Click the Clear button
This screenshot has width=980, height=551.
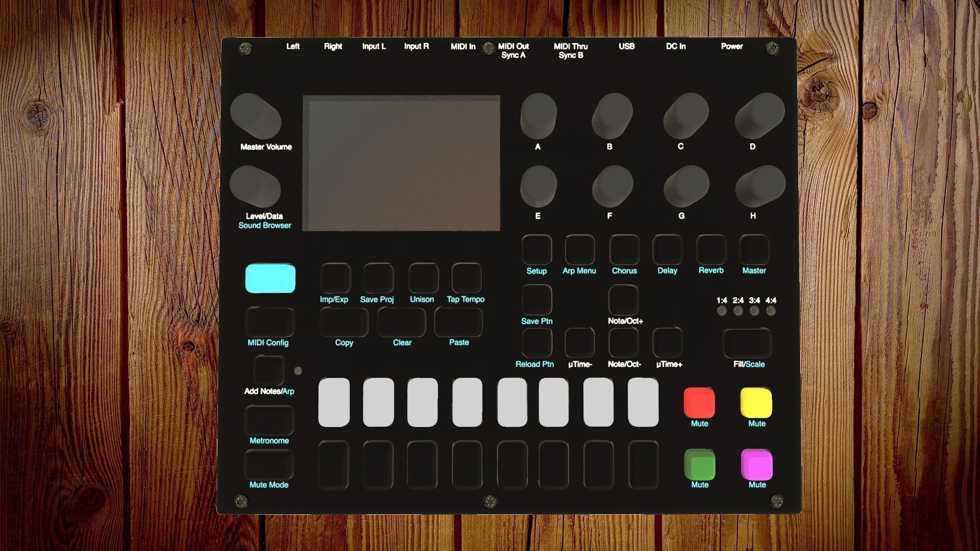pyautogui.click(x=401, y=322)
